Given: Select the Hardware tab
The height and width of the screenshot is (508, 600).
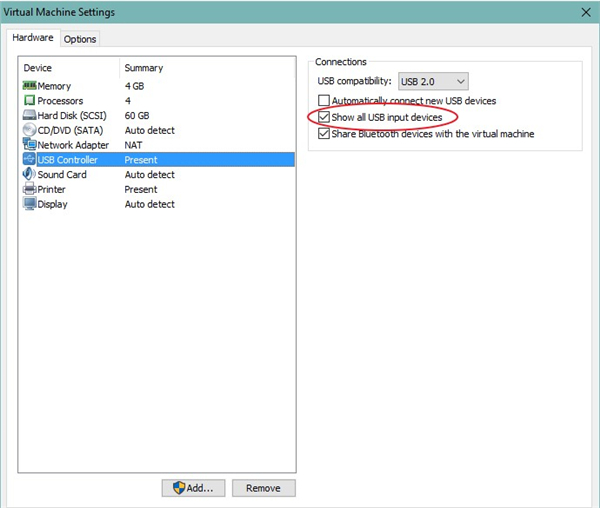Looking at the screenshot, I should 33,38.
